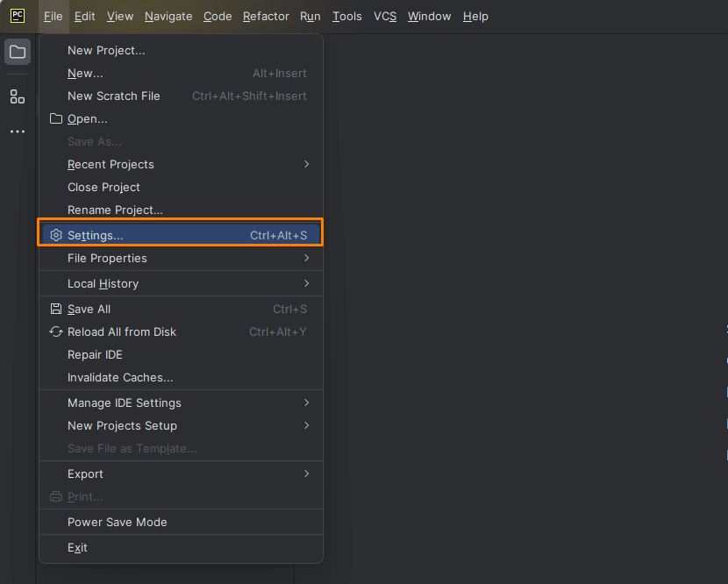Expand the Manage IDE Settings submenu arrow

(306, 402)
